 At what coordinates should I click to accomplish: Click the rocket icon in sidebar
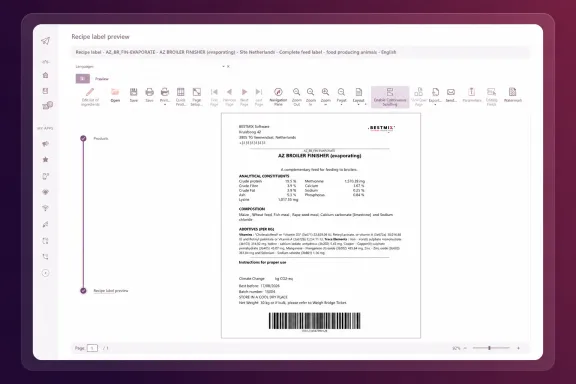46,224
